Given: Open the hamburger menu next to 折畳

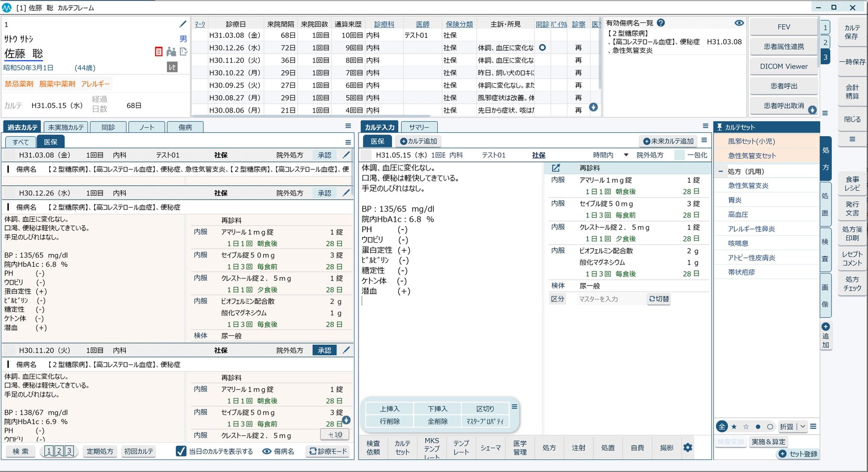Looking at the screenshot, I should [813, 426].
